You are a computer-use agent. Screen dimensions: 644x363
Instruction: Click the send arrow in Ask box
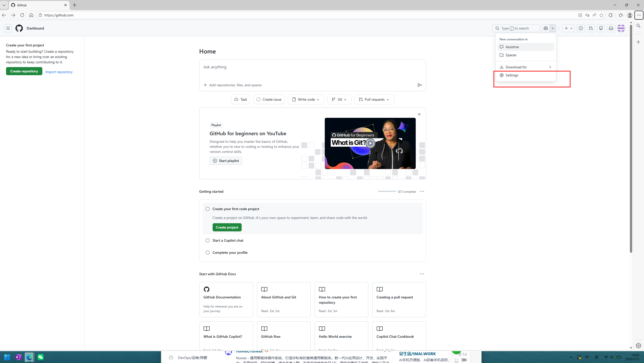(420, 85)
